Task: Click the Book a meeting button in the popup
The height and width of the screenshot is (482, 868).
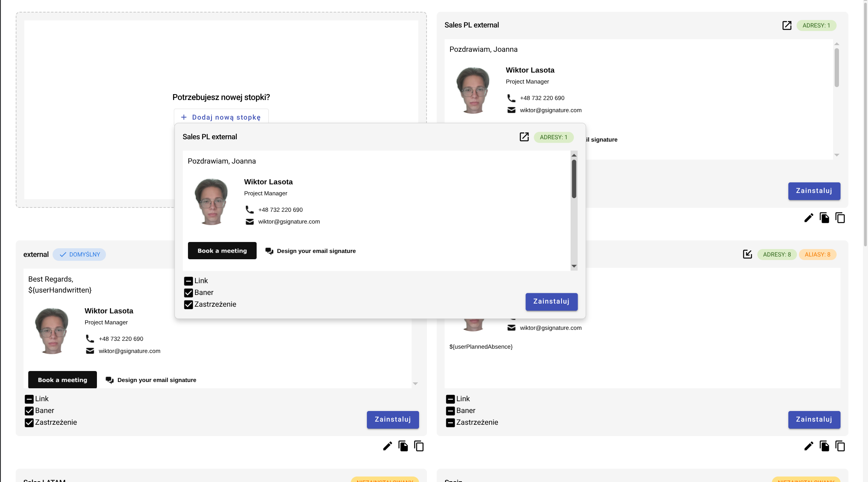Action: 222,251
